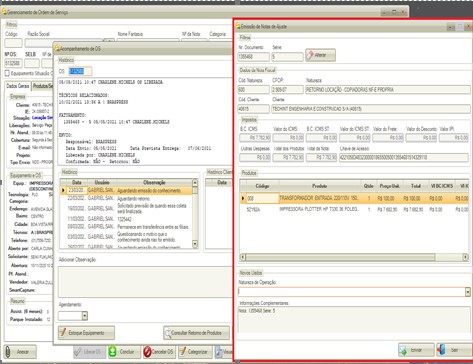Click the Natureza description field
The width and height of the screenshot is (473, 364).
tap(388, 90)
